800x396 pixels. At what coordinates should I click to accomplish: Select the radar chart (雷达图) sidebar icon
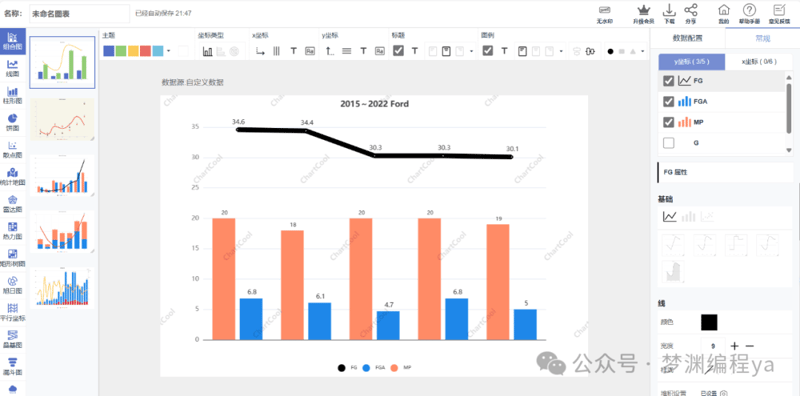click(x=12, y=200)
